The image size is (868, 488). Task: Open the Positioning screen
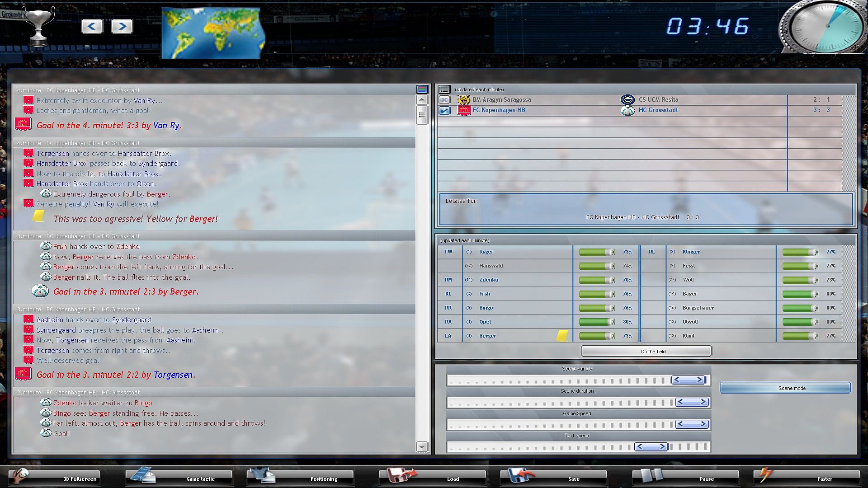(300, 477)
